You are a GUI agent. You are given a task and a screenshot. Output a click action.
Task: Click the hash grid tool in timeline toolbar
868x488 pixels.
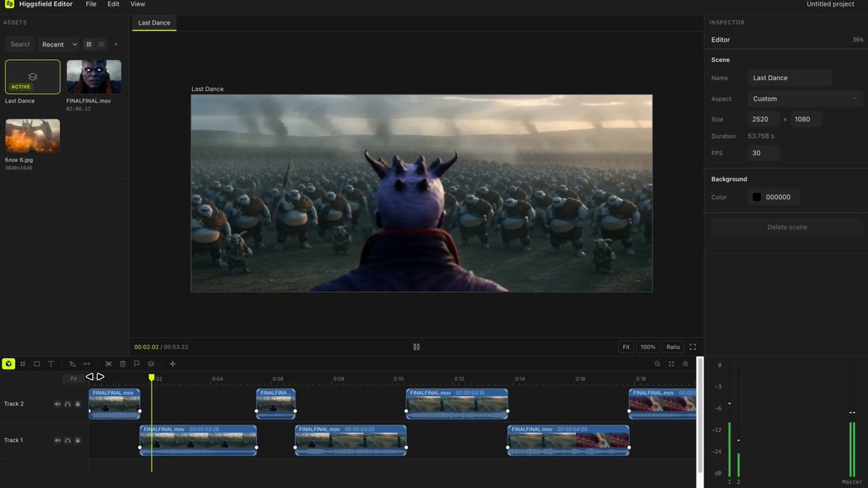coord(22,364)
